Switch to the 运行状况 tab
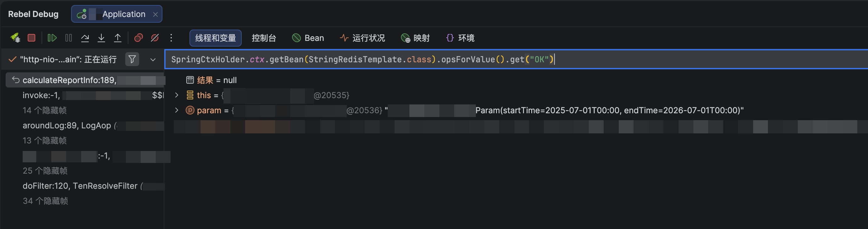Viewport: 868px width, 229px height. (362, 38)
